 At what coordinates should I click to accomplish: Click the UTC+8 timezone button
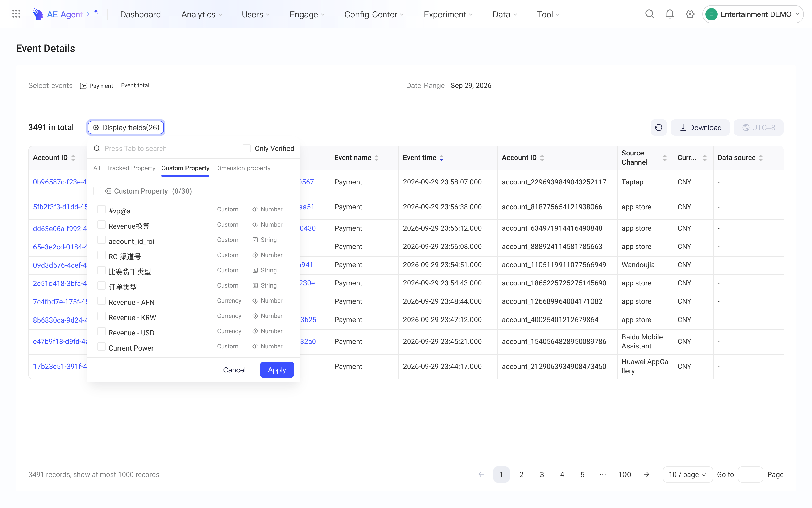click(x=759, y=128)
